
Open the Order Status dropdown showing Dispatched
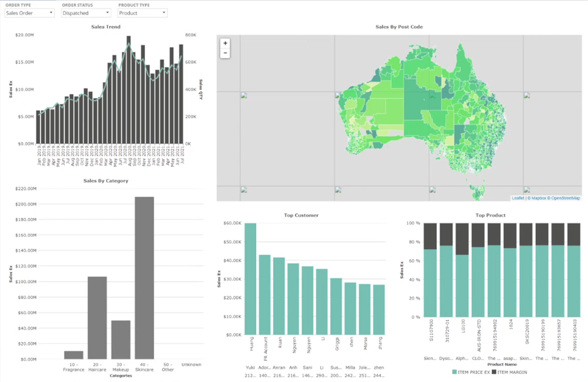coord(86,13)
